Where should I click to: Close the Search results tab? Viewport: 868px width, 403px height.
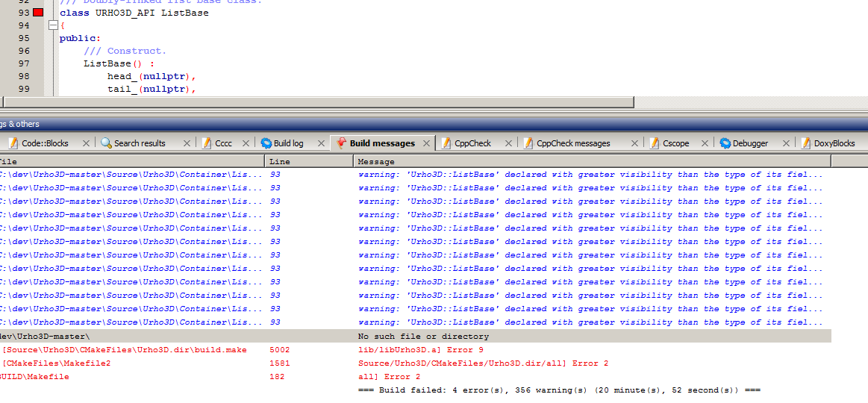point(187,143)
